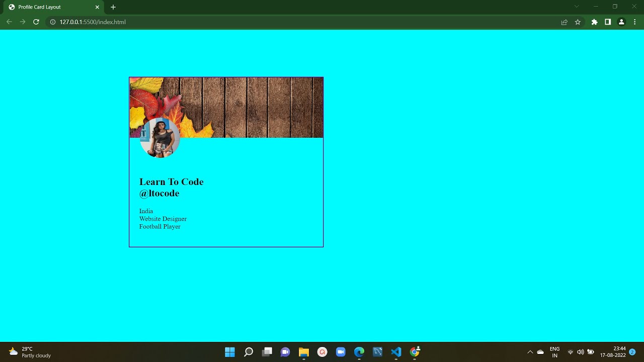Select the Profile Card Layout tab

53,7
